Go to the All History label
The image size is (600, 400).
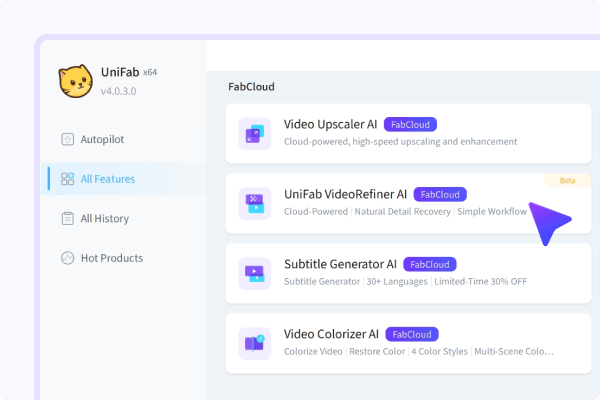click(x=105, y=218)
